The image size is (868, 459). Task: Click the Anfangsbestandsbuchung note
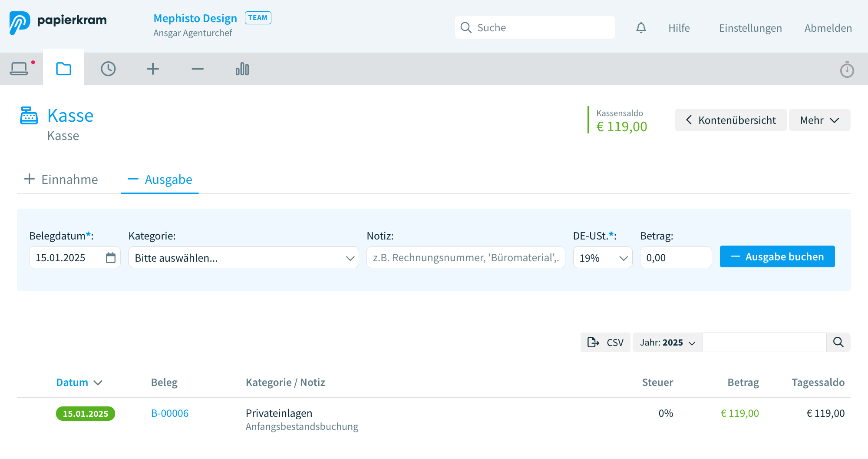tap(302, 426)
